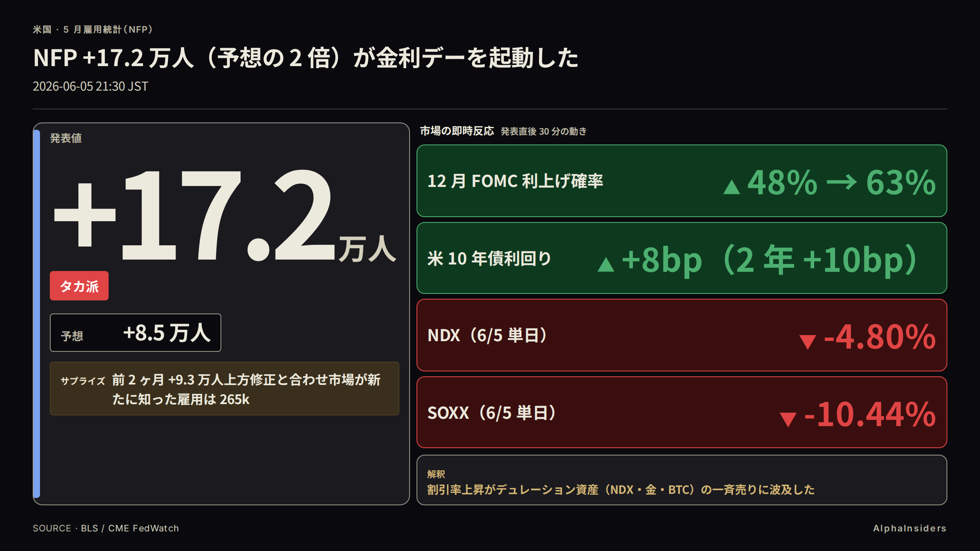The height and width of the screenshot is (551, 980).
Task: Click the red down triangle beside -4.80%
Action: [808, 342]
